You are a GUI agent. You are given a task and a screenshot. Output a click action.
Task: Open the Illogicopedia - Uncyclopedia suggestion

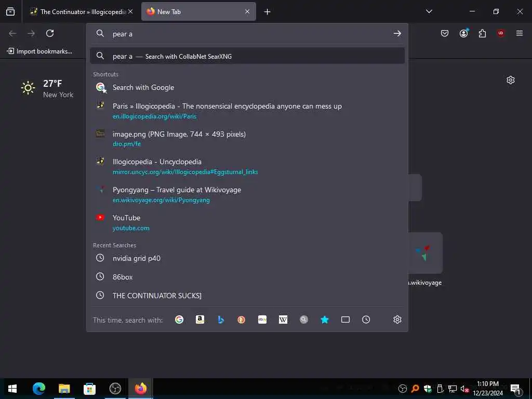pos(247,167)
